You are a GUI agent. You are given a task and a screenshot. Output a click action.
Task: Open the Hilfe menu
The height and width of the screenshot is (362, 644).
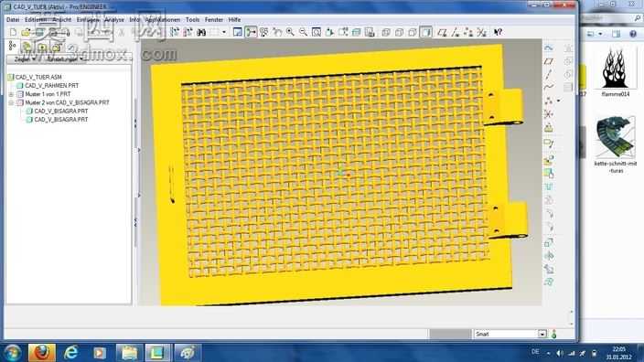(234, 20)
